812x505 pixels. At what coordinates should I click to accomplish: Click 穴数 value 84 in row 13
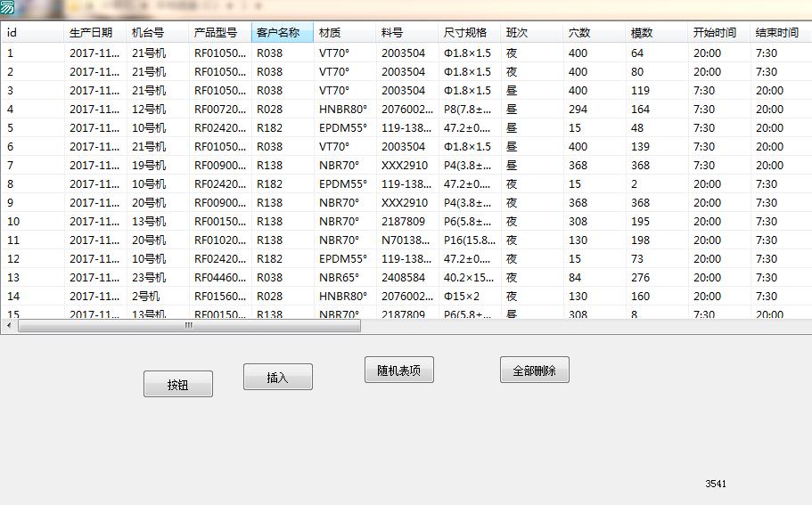[575, 277]
